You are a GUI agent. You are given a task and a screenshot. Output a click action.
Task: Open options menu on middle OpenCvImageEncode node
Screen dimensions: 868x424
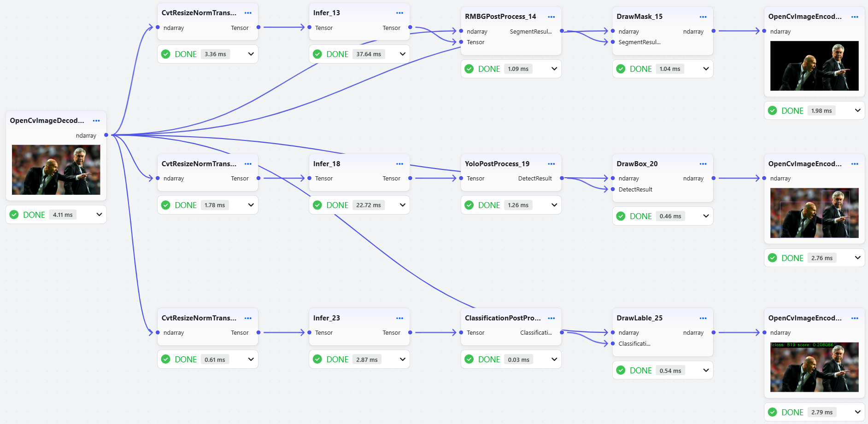pos(855,163)
